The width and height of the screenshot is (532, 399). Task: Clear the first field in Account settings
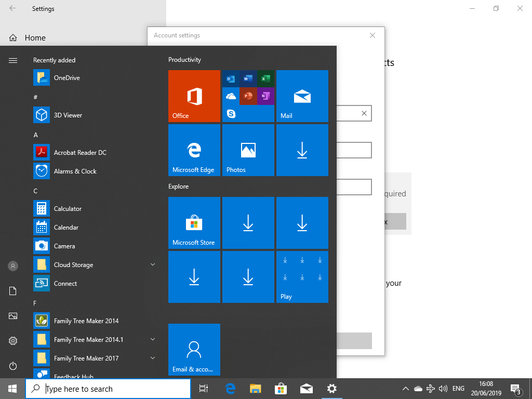click(x=364, y=113)
